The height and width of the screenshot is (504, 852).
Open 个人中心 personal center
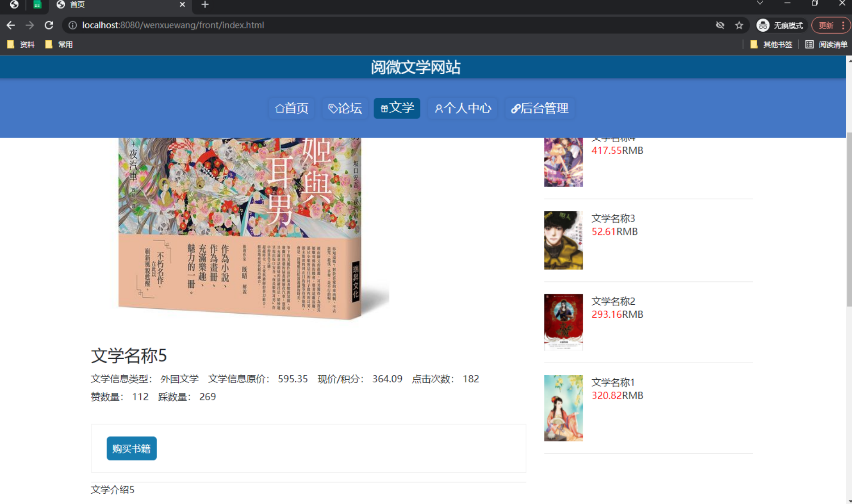pyautogui.click(x=462, y=108)
